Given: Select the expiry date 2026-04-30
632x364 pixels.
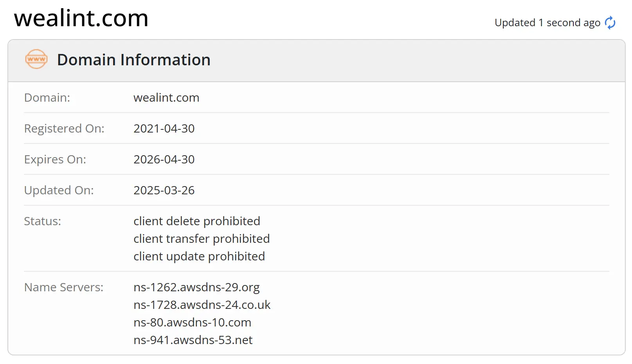Looking at the screenshot, I should click(x=164, y=159).
